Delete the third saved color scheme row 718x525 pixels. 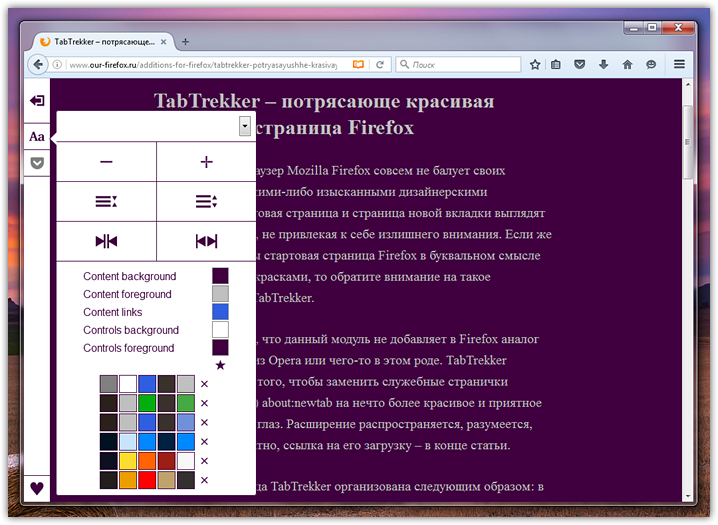point(204,422)
